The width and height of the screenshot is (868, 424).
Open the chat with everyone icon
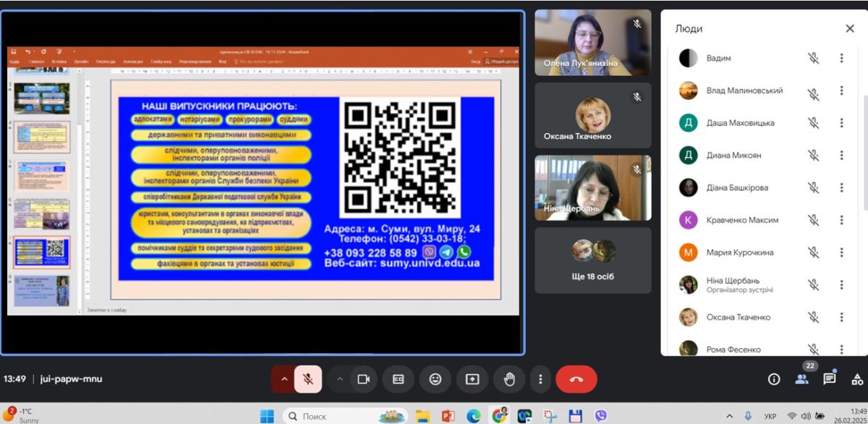tap(830, 379)
